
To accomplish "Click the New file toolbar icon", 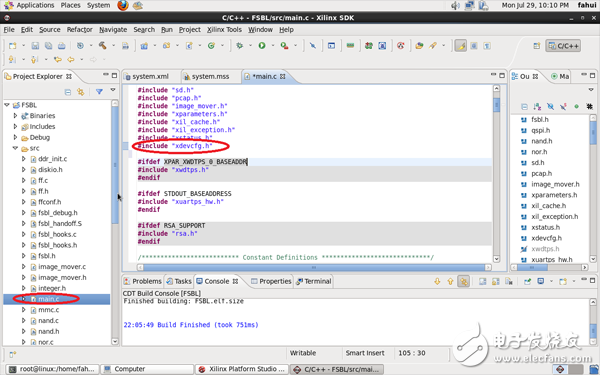I will click(13, 46).
